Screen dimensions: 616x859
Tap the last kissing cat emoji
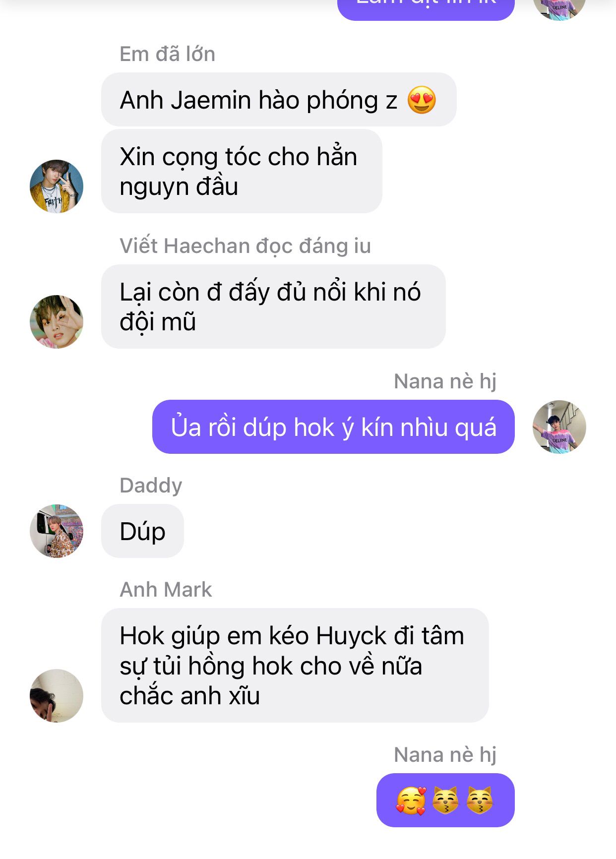pos(480,800)
